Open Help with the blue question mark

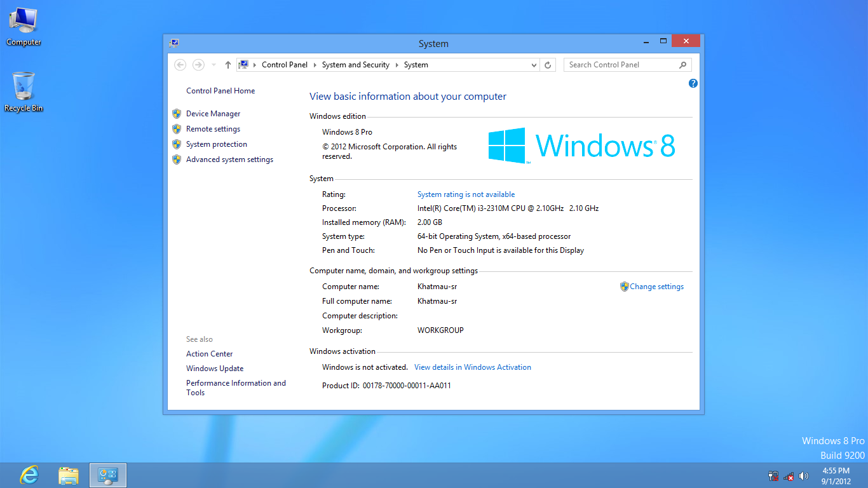pos(693,83)
